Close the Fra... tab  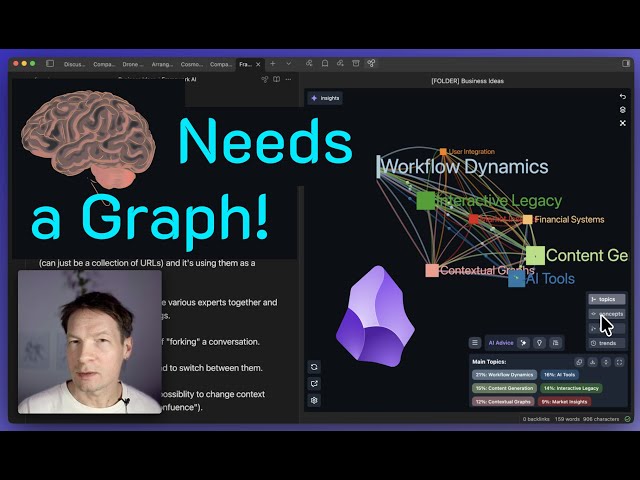pos(258,64)
